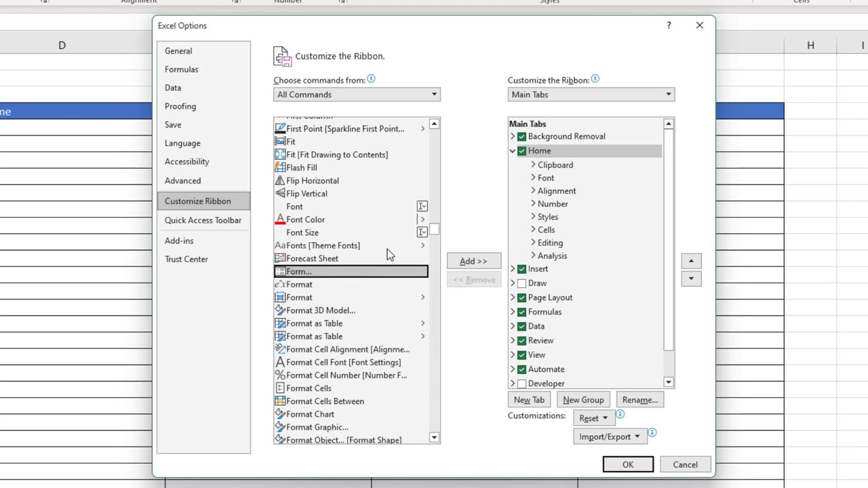Screen dimensions: 868x488
Task: Click the info icon next to Reset
Action: point(620,414)
